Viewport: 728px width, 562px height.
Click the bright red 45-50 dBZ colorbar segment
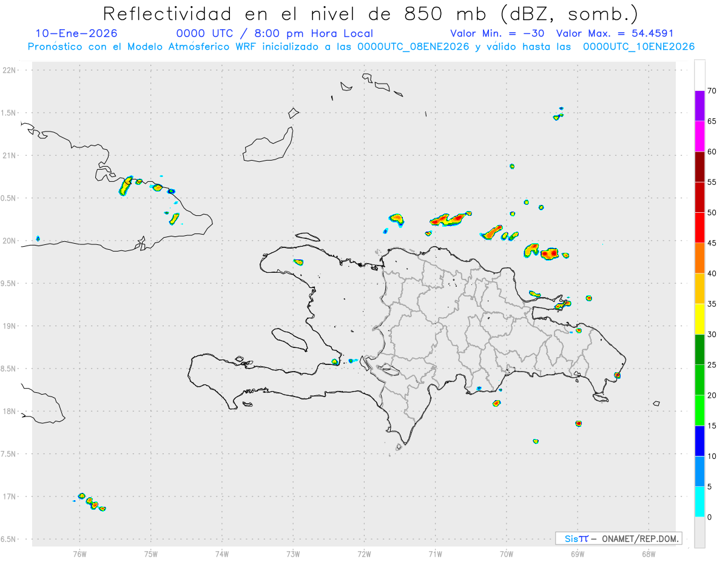click(x=699, y=228)
